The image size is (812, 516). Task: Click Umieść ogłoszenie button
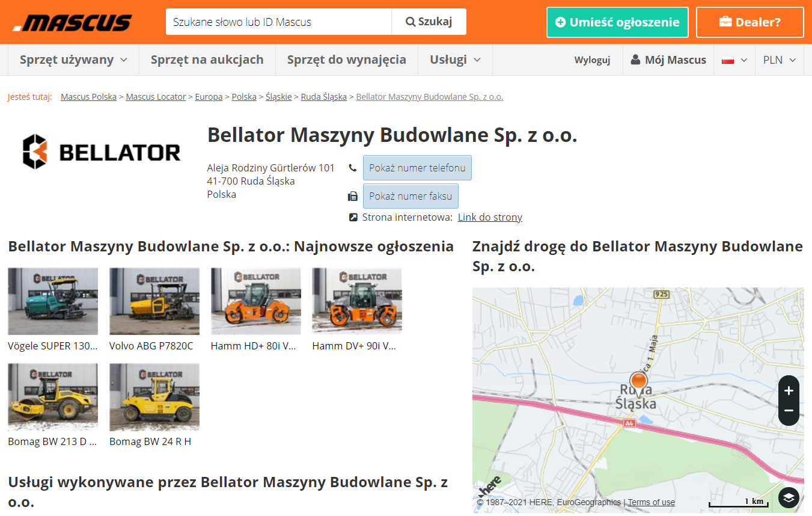(617, 22)
